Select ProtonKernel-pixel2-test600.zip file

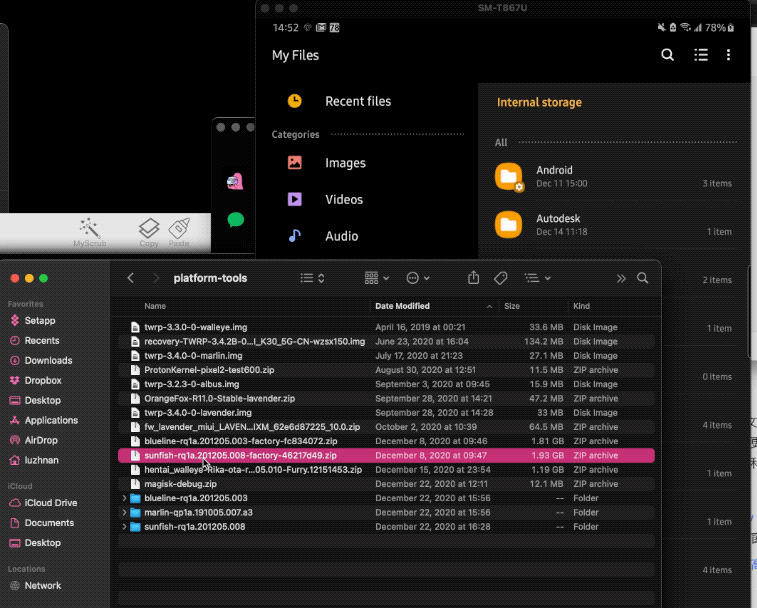[x=386, y=370]
